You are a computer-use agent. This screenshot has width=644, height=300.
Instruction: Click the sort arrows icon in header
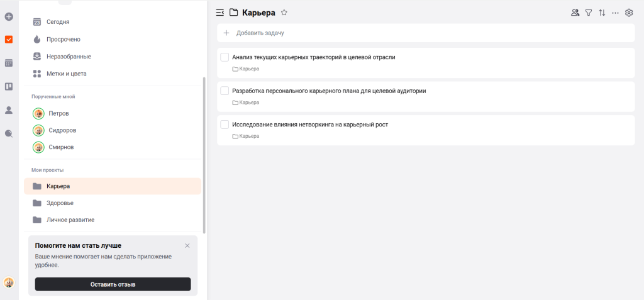(x=602, y=13)
